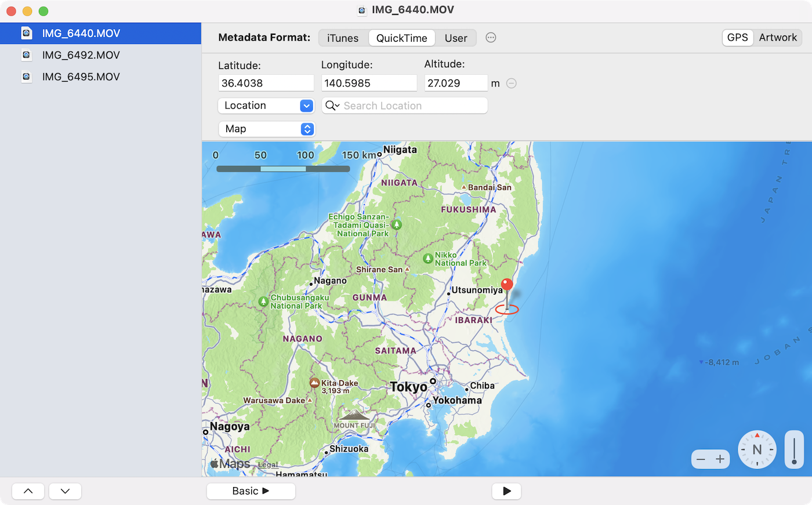Click the compass north indicator
Image resolution: width=812 pixels, height=505 pixels.
pyautogui.click(x=757, y=449)
